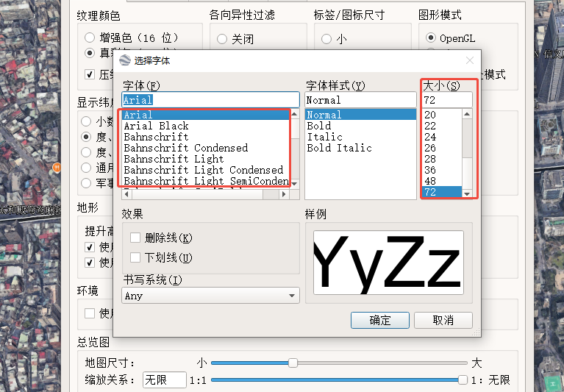Toggle the checkbox in the environment section
Viewport: 564px width, 392px height.
pos(90,313)
